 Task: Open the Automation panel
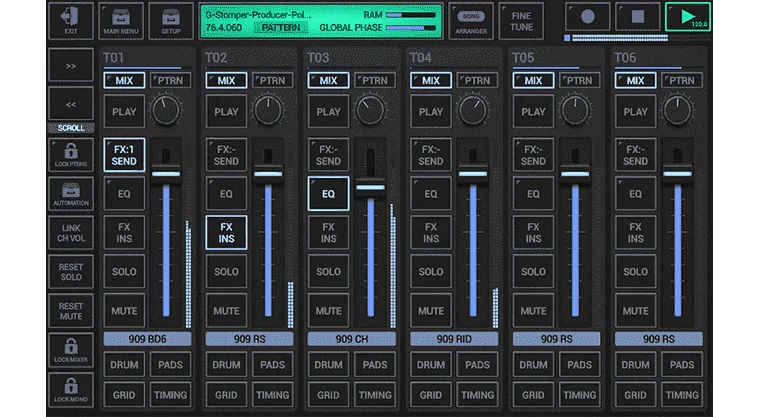[x=71, y=193]
